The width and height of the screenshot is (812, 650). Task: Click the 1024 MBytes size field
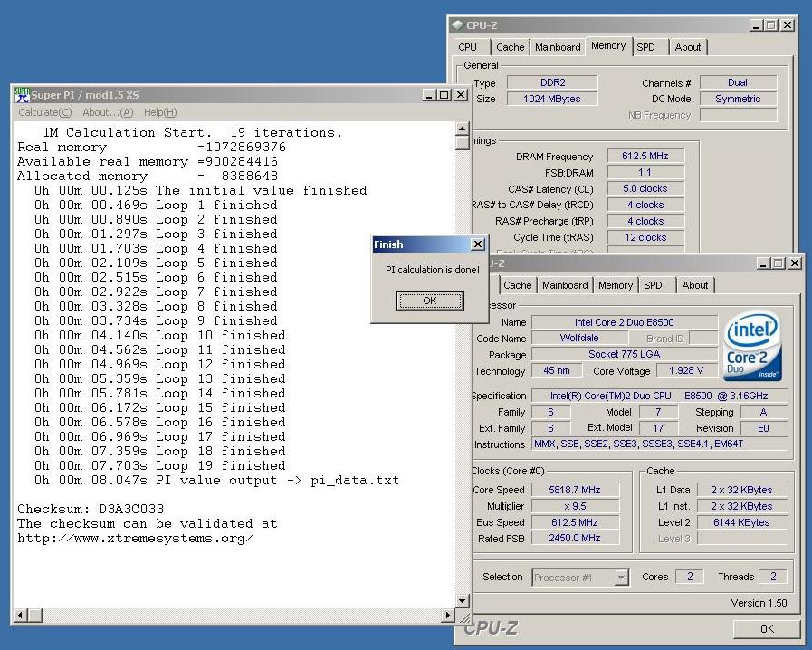(552, 99)
